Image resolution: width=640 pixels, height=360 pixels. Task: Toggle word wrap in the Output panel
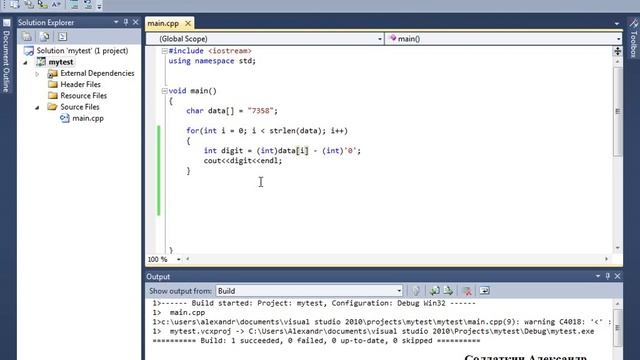(x=484, y=291)
